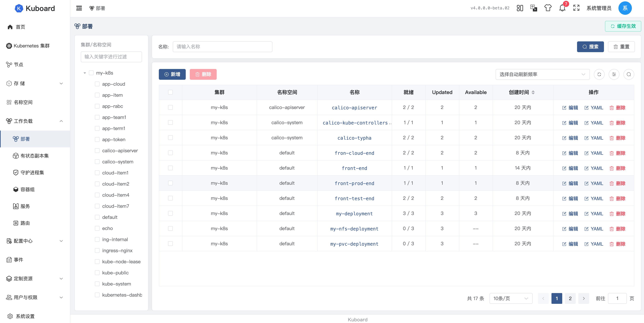644x323 pixels.
Task: Sort by the 创建时间 column arrows
Action: 533,93
